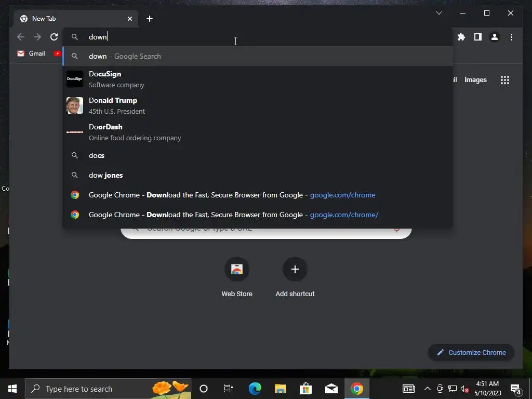This screenshot has height=399, width=532.
Task: Open File Explorer from the taskbar
Action: (x=280, y=389)
